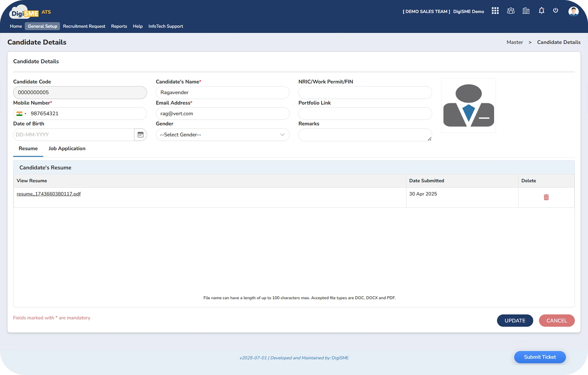
Task: Open the General Setup menu
Action: [x=42, y=26]
